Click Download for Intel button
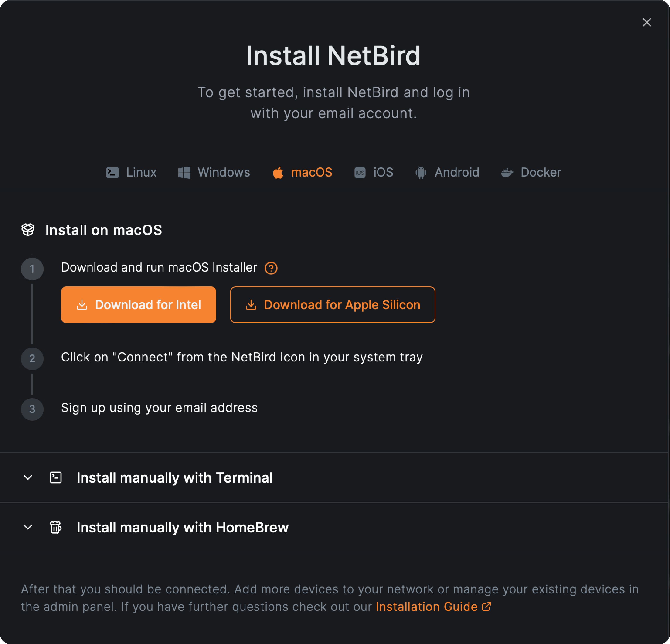 click(x=138, y=305)
